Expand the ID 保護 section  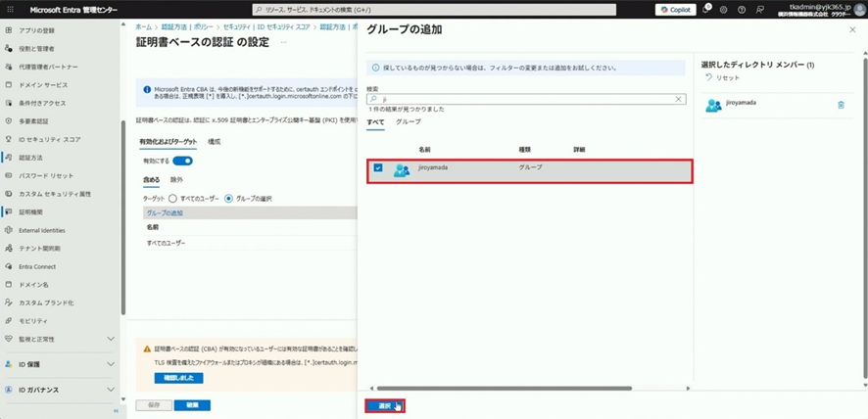point(111,364)
